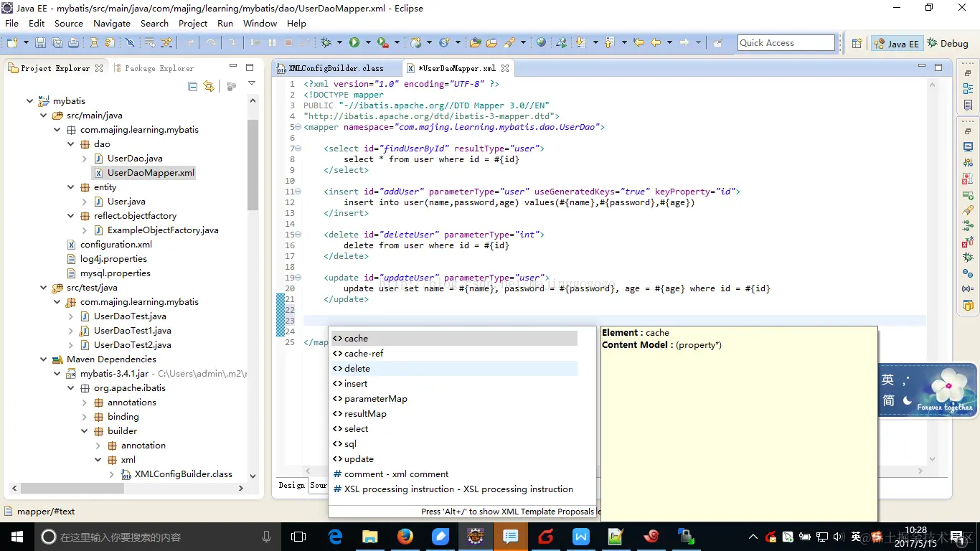The image size is (980, 551).
Task: Select configuration.xml in Project Explorer
Action: tap(116, 245)
